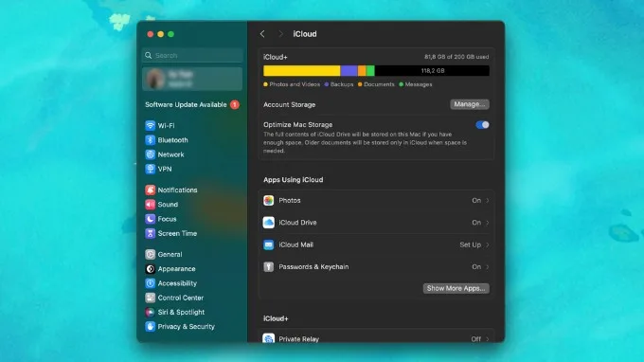This screenshot has height=362, width=644.
Task: Expand Photos row chevron
Action: 488,201
